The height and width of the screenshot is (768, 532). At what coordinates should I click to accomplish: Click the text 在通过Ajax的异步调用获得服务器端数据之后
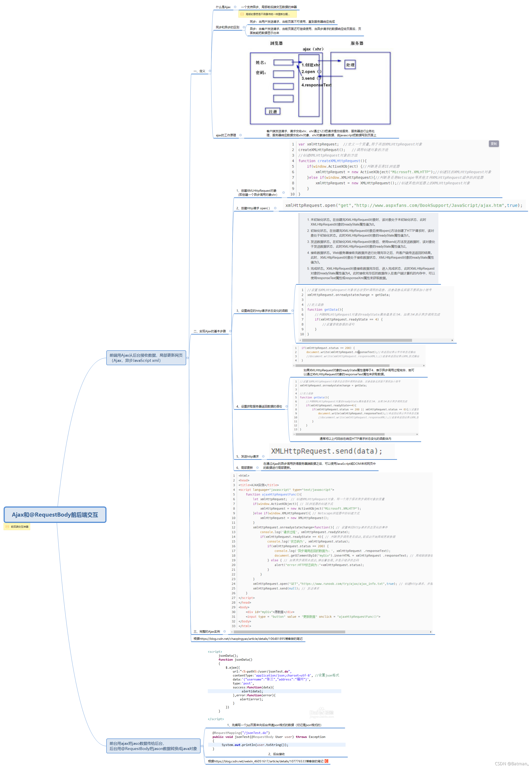point(319,465)
